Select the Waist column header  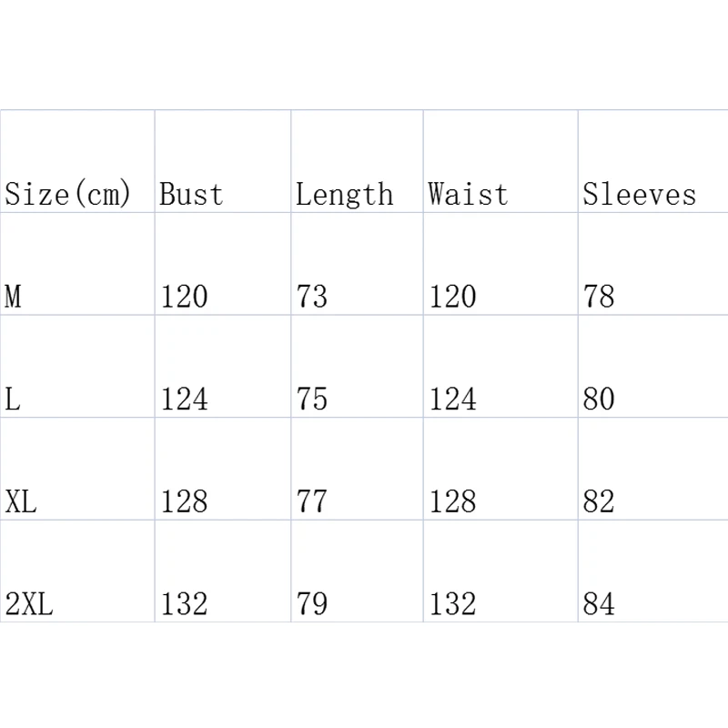(468, 194)
